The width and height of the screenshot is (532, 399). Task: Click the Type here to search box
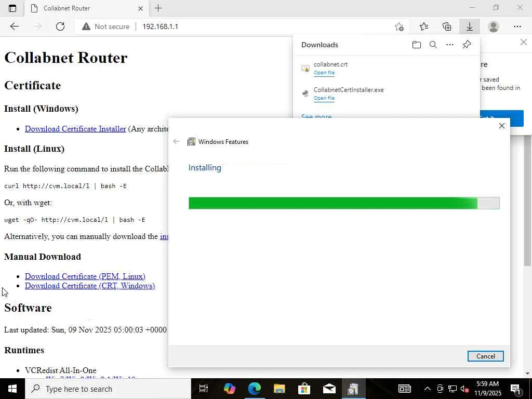(108, 389)
